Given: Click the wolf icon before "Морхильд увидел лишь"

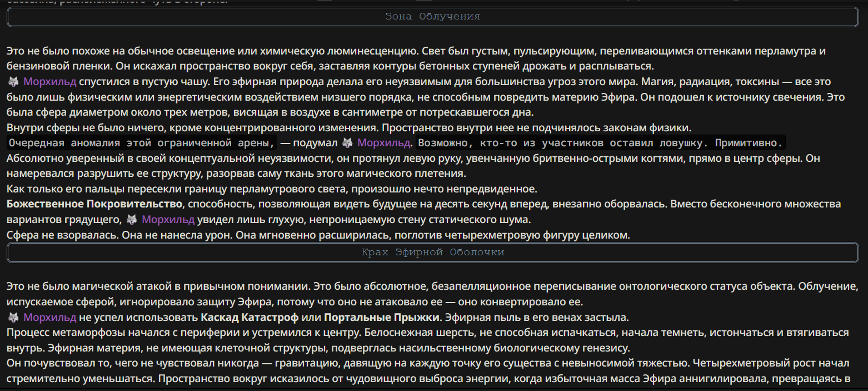Looking at the screenshot, I should [132, 220].
